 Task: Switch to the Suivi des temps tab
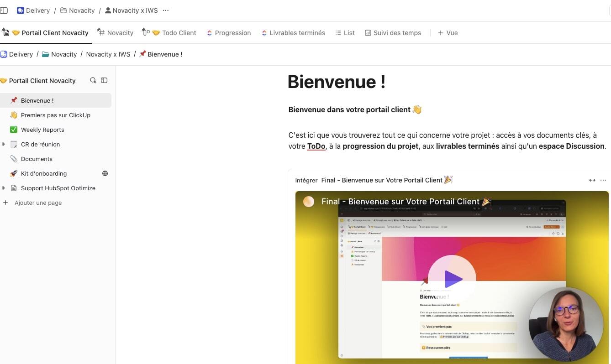pyautogui.click(x=393, y=33)
